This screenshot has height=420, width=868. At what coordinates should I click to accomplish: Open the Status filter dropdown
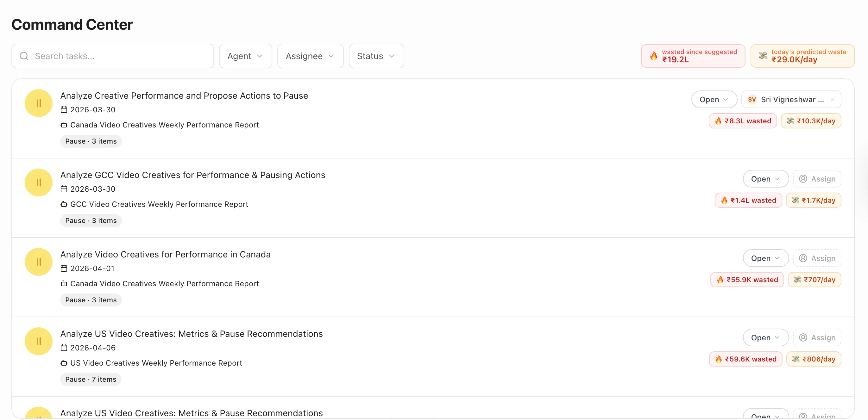pos(376,56)
